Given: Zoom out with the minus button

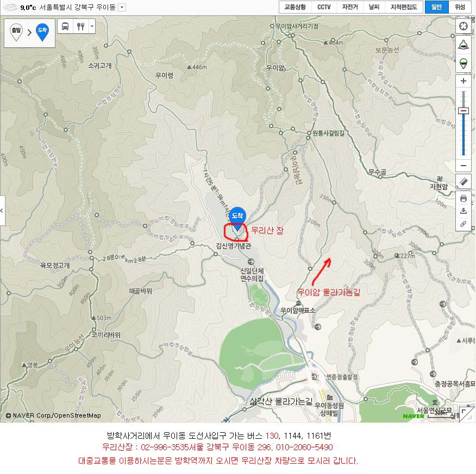Looking at the screenshot, I should point(464,166).
